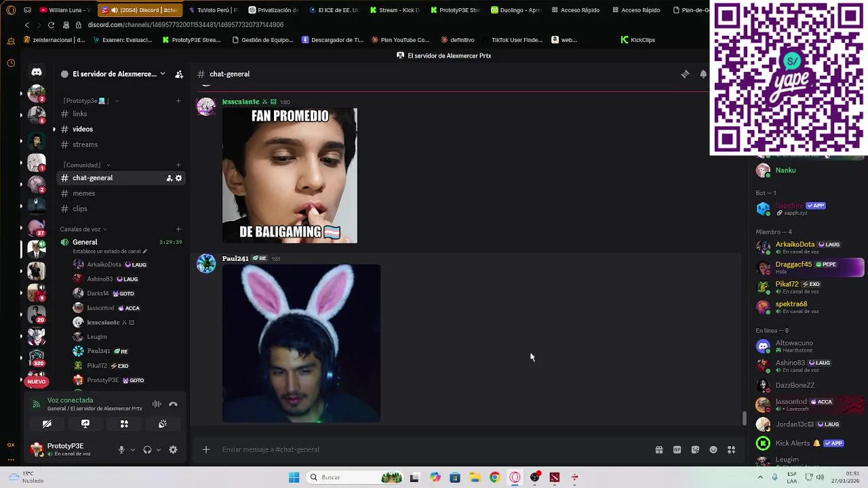
Task: Open the FAN PROMEDIO meme image
Action: 290,176
